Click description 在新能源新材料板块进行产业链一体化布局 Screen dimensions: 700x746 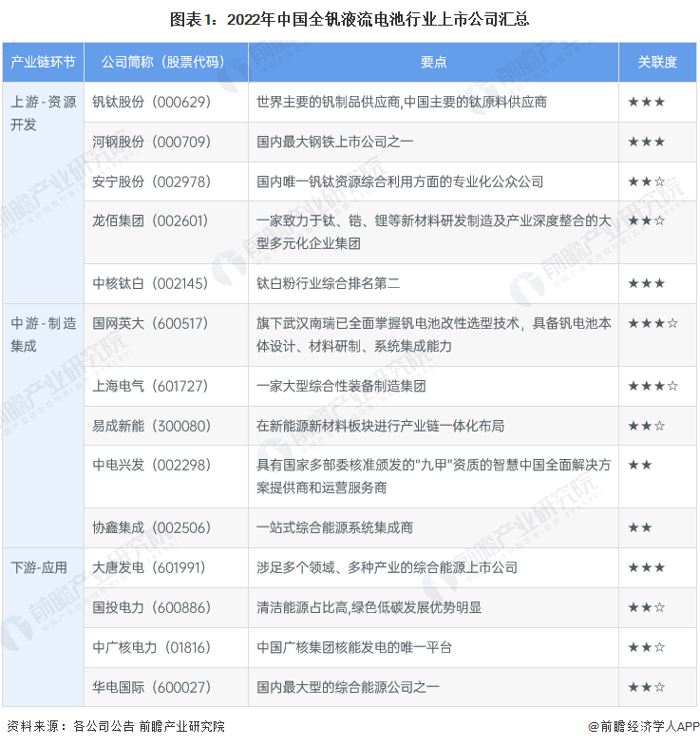tap(381, 426)
